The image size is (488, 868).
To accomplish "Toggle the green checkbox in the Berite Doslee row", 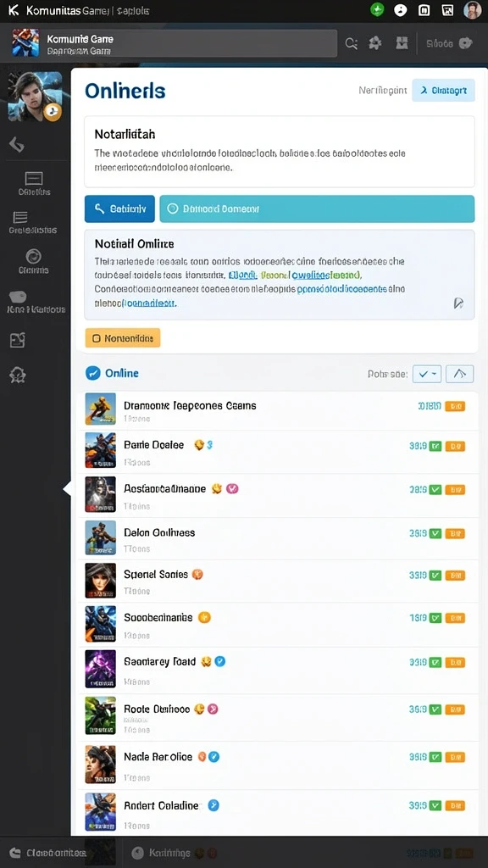I will (x=435, y=446).
